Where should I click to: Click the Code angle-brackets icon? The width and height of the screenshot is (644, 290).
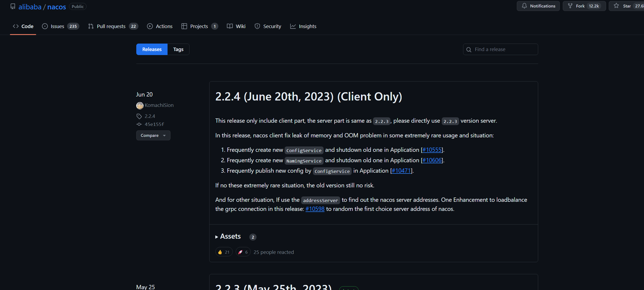tap(16, 26)
